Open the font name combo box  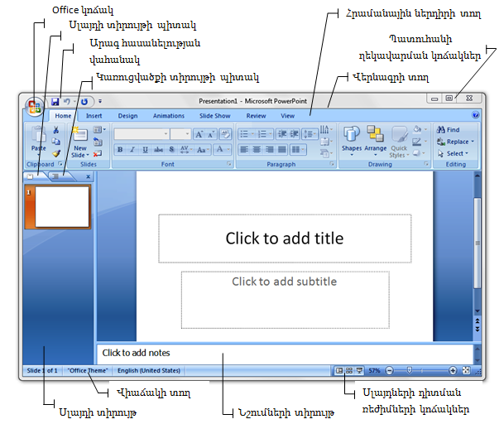point(142,134)
